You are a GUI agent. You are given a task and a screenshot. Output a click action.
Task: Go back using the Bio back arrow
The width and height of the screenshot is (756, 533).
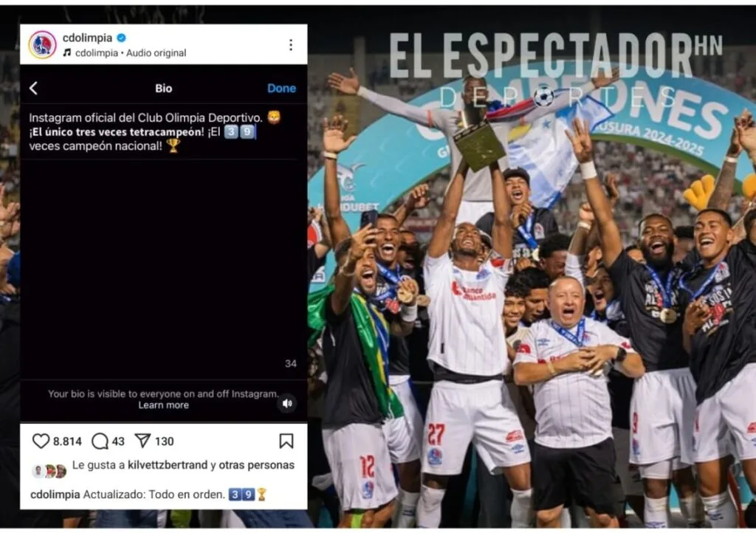tap(33, 88)
